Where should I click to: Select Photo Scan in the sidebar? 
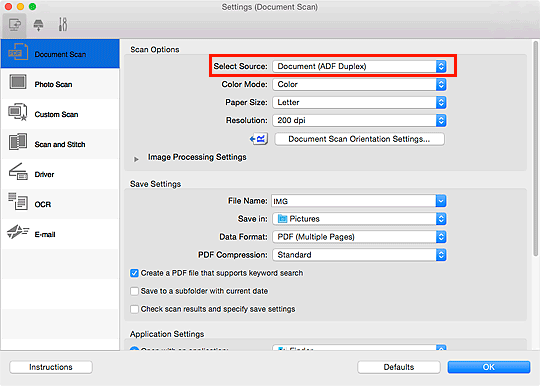pos(60,84)
